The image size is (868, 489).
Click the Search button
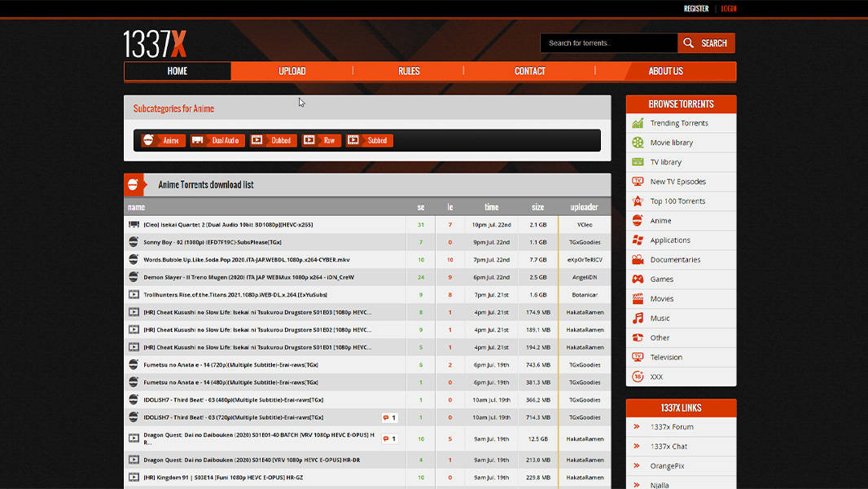[706, 43]
